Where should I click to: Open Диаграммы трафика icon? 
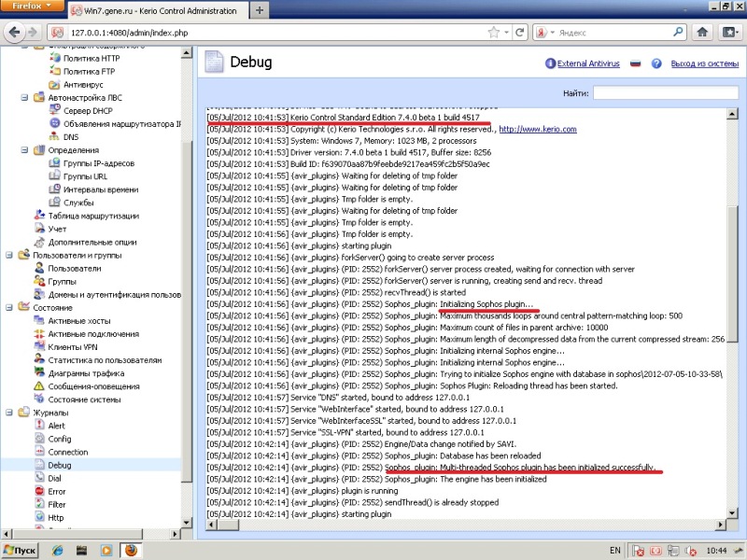[39, 372]
